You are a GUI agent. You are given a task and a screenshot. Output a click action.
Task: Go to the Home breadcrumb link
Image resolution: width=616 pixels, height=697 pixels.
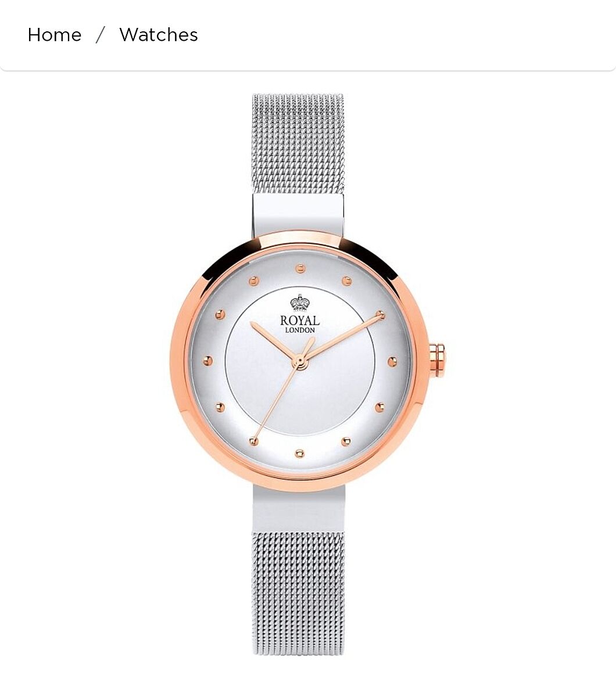pos(54,35)
